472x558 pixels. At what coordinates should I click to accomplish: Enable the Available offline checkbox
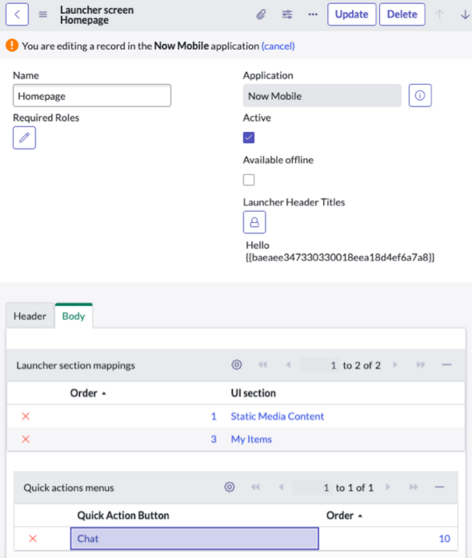click(249, 180)
